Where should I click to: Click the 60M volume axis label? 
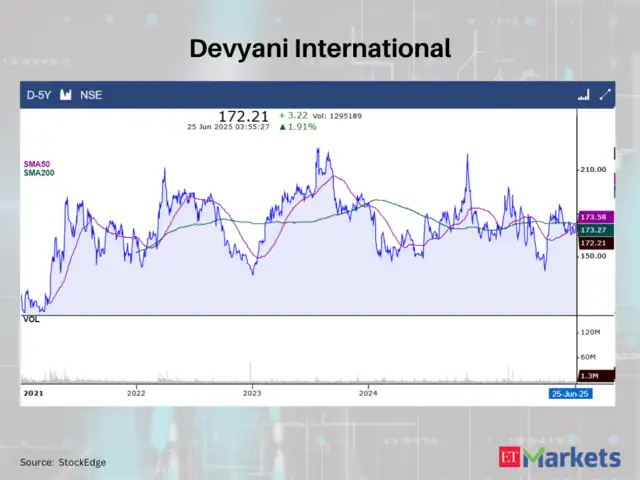588,357
